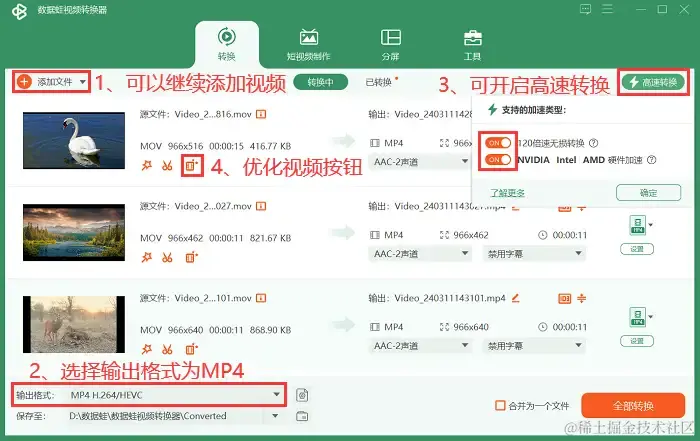
Task: View source info for Video_2...027.mov
Action: click(x=261, y=206)
